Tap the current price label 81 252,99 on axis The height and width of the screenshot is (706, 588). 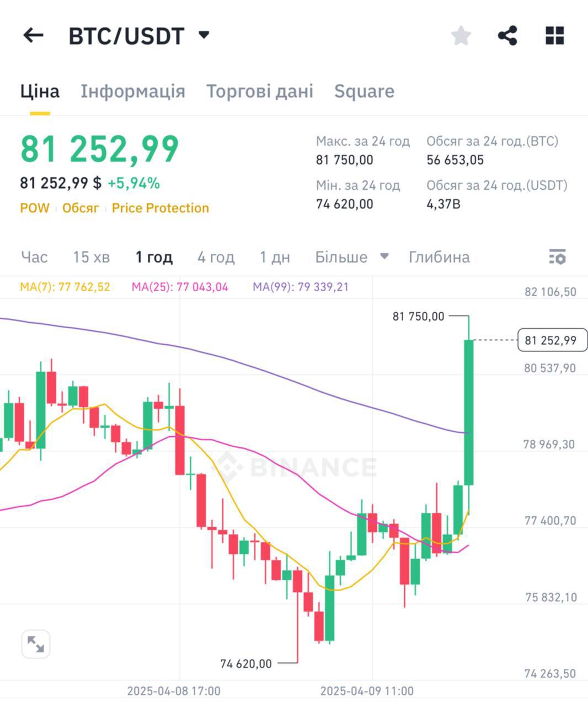pyautogui.click(x=552, y=340)
